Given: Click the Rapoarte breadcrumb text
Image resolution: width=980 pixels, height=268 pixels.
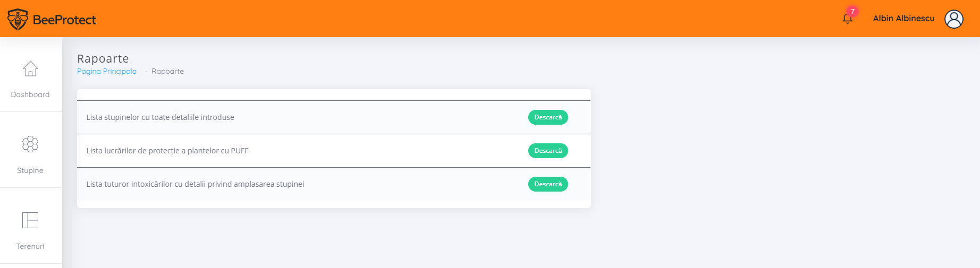Looking at the screenshot, I should click(x=167, y=71).
